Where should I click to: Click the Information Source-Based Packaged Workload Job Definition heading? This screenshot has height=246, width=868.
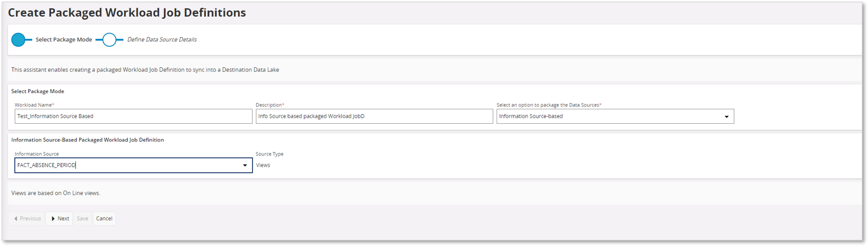pyautogui.click(x=88, y=139)
